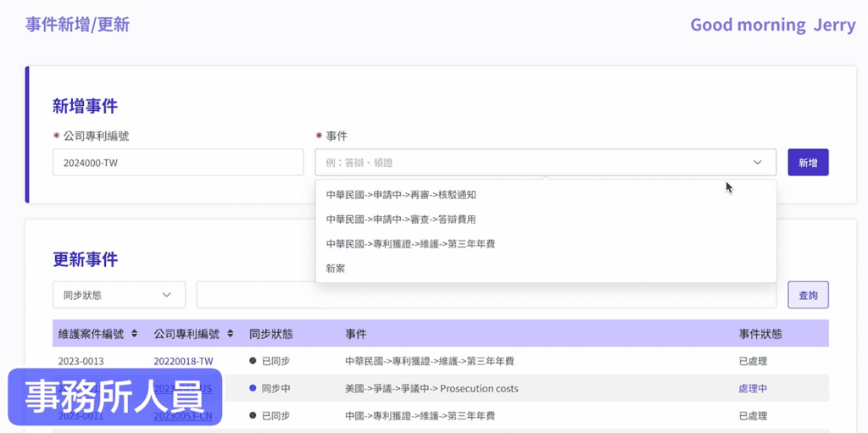Sort by 維護案件編號 column arrows
Screen dimensions: 868x433
point(134,335)
